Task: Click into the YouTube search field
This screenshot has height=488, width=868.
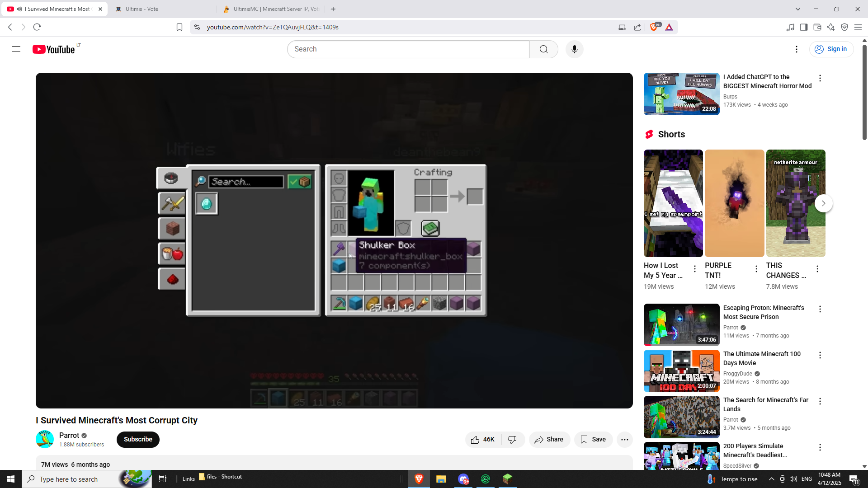Action: point(408,49)
